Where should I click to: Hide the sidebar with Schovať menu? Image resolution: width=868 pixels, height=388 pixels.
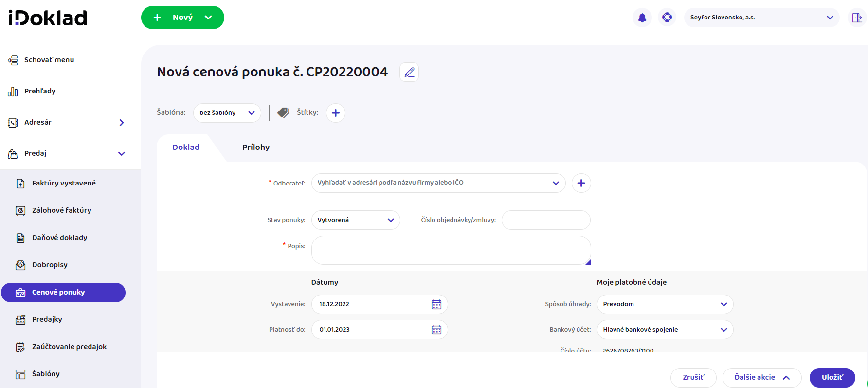49,60
